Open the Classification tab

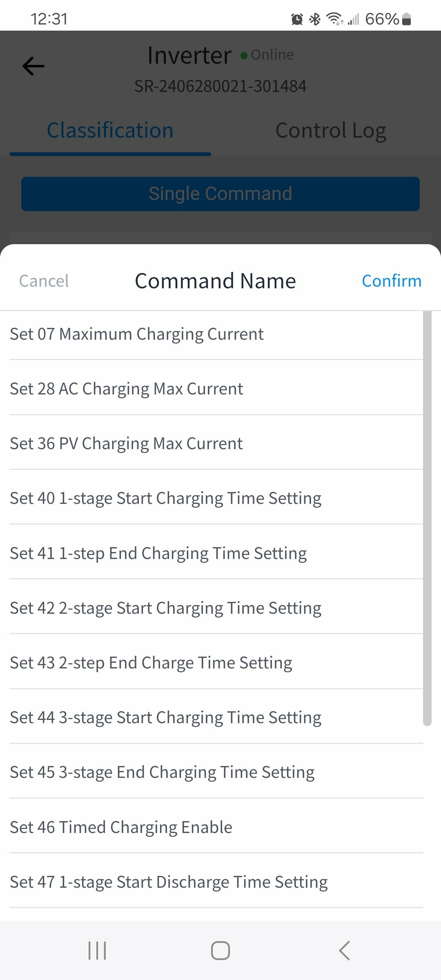(110, 131)
